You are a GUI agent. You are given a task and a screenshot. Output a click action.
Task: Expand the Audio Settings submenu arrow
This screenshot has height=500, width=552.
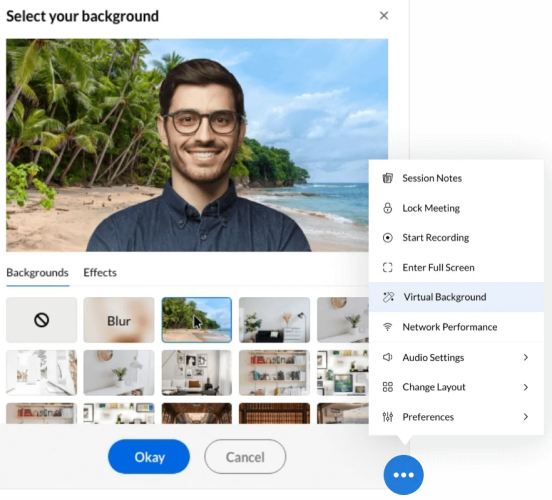(x=526, y=357)
